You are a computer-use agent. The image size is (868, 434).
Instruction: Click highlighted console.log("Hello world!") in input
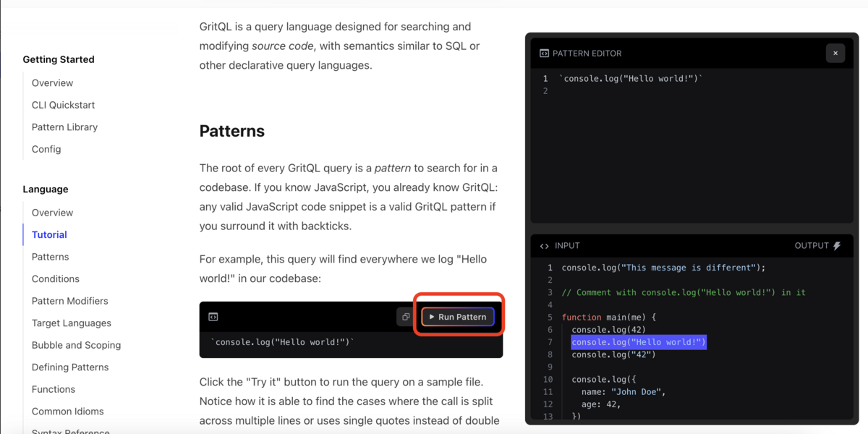639,342
